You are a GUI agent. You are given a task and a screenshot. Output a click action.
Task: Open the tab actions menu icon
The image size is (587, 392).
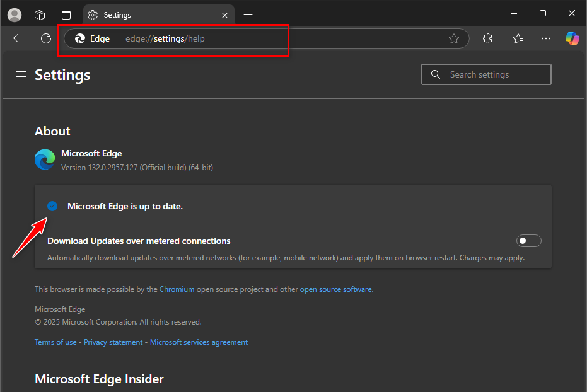66,15
